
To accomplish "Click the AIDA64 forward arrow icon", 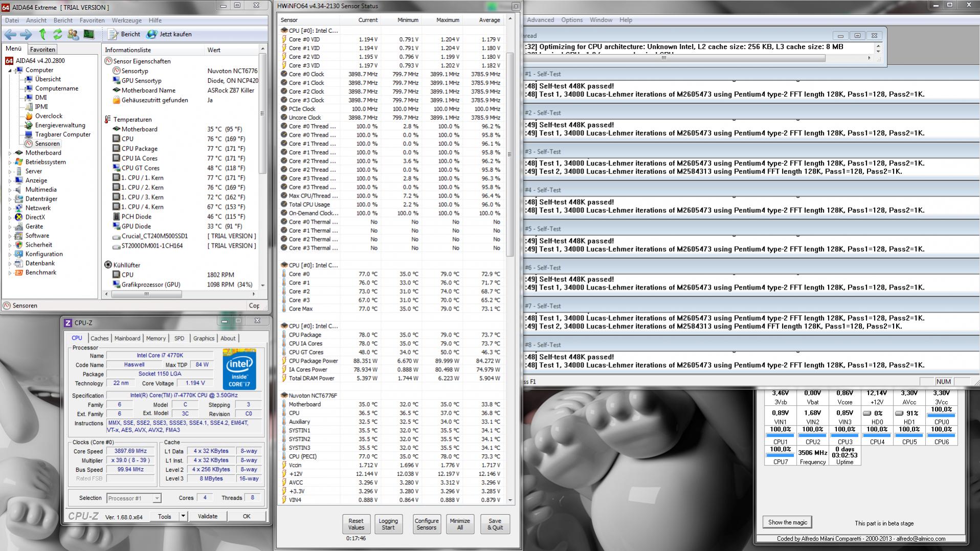I will (x=26, y=34).
